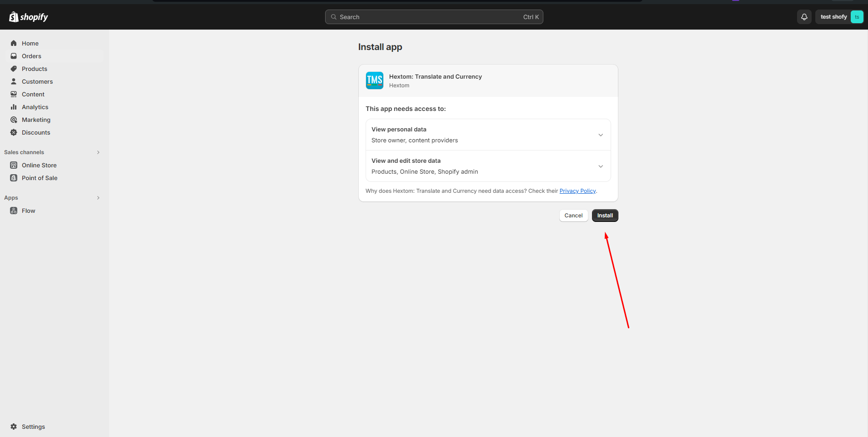Viewport: 868px width, 437px height.
Task: Click the Point of Sale icon
Action: point(14,178)
